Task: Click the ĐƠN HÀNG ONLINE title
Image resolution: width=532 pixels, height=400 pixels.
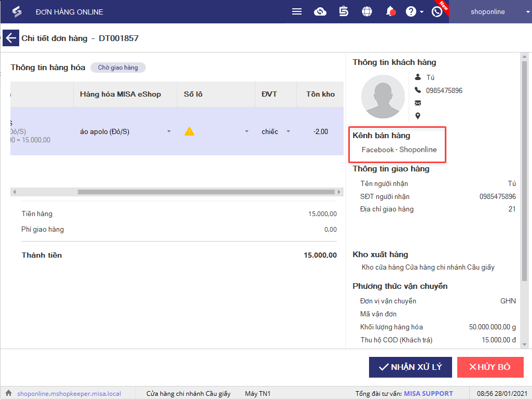Action: [x=70, y=12]
